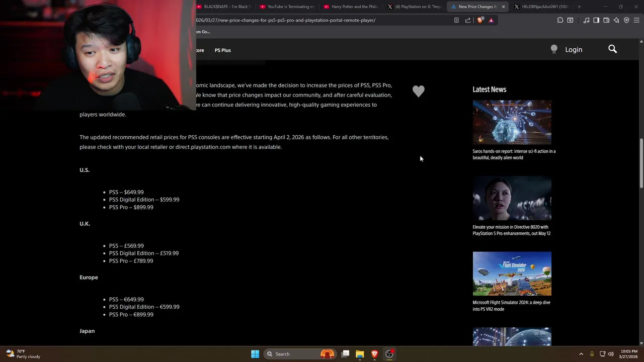Open the Brave reader mode icon

[x=456, y=20]
